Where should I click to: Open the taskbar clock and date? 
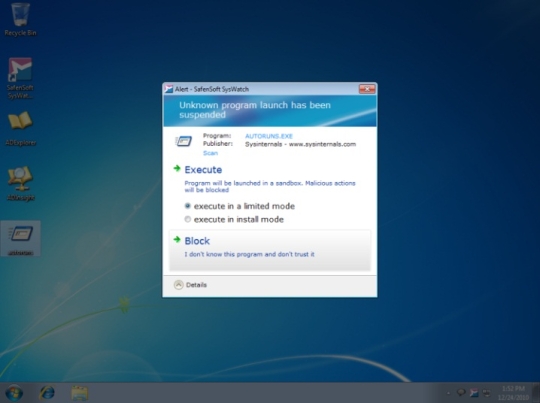pyautogui.click(x=513, y=393)
